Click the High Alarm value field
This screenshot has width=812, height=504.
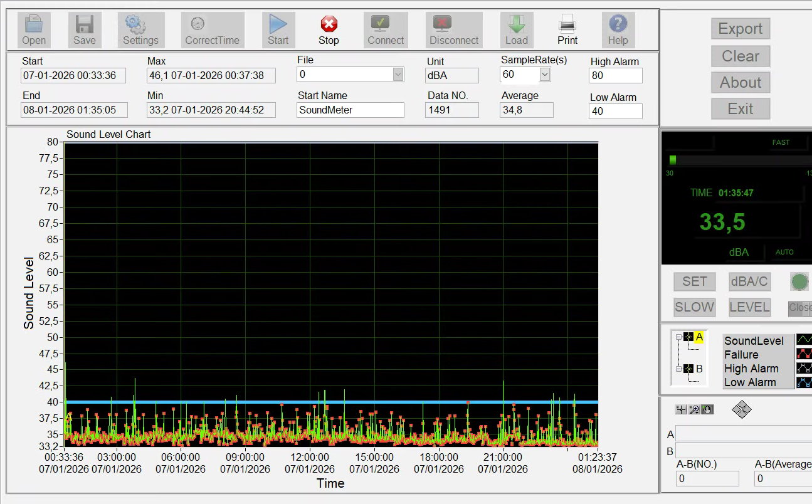click(615, 76)
